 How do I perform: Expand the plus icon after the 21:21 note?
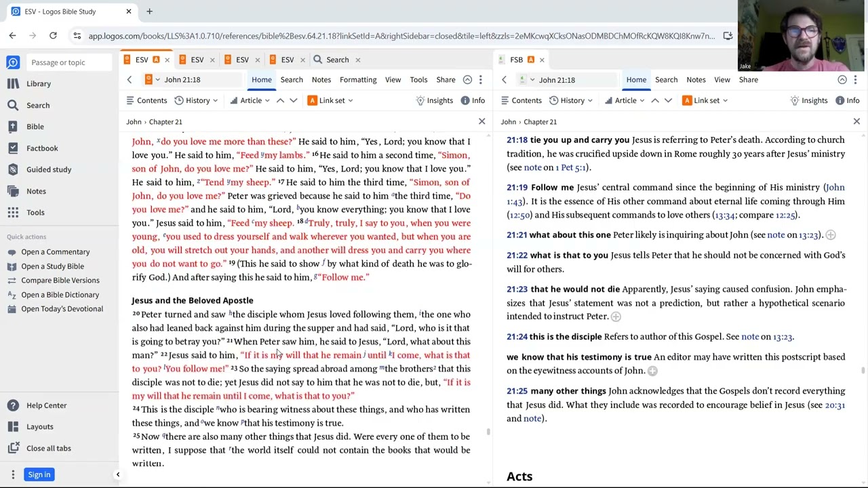pyautogui.click(x=831, y=235)
